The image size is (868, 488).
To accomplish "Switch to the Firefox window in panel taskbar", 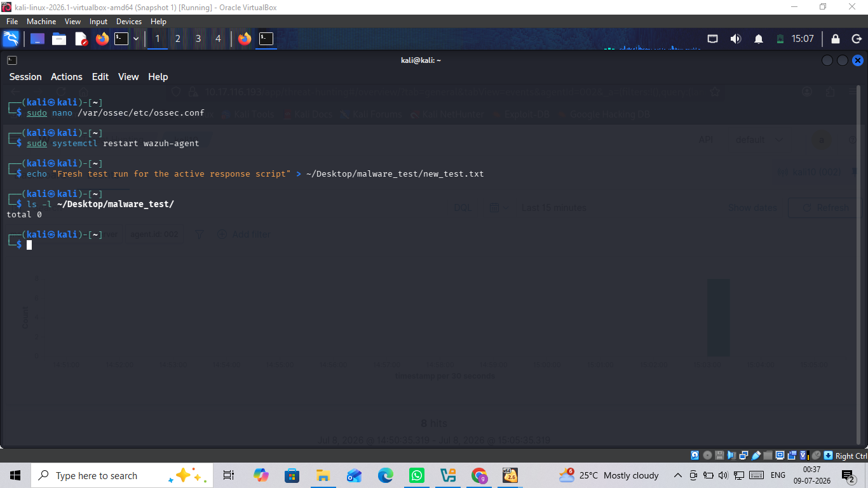I will [245, 39].
